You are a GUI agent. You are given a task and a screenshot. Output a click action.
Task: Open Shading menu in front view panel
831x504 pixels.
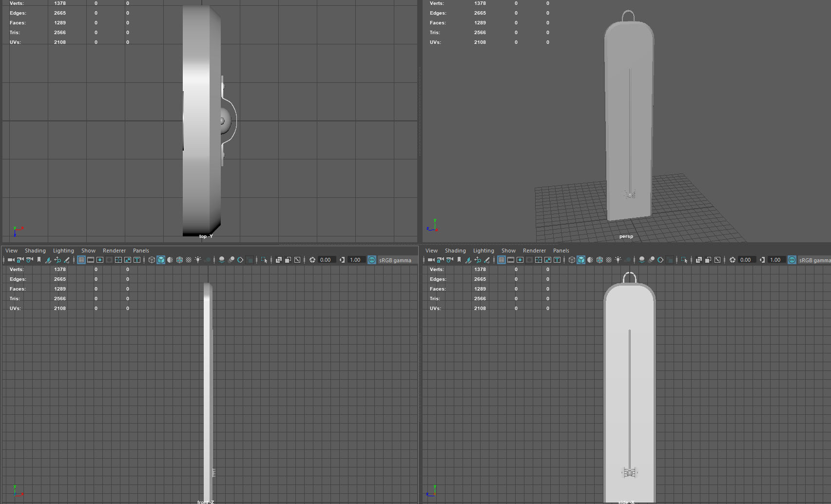[36, 251]
